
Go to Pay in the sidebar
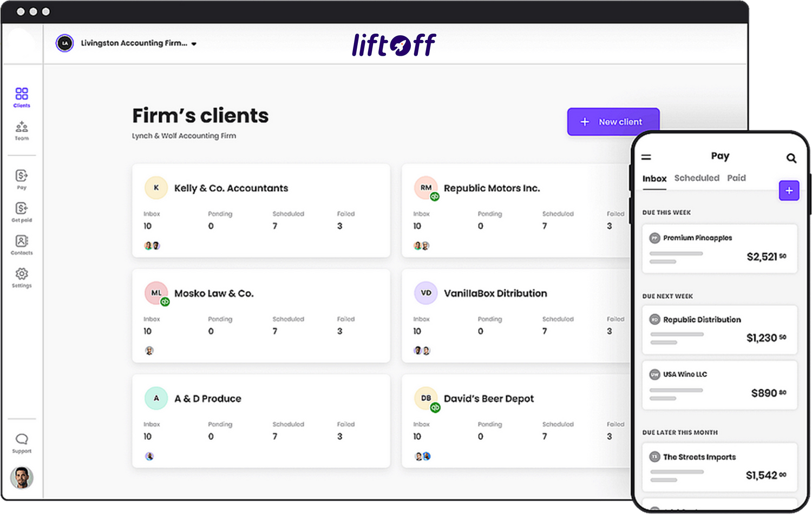(x=22, y=179)
